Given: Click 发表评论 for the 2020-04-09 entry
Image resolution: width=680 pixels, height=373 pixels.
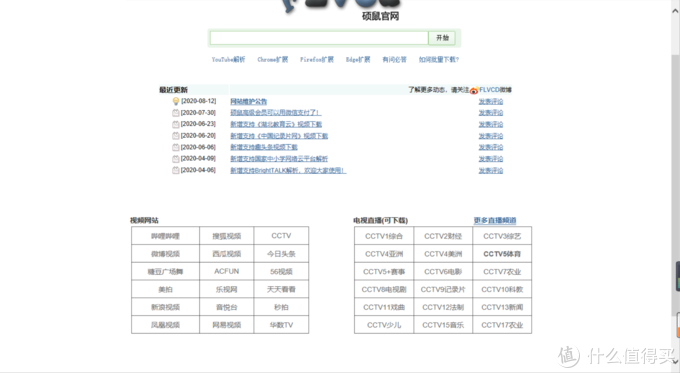Looking at the screenshot, I should tap(491, 159).
